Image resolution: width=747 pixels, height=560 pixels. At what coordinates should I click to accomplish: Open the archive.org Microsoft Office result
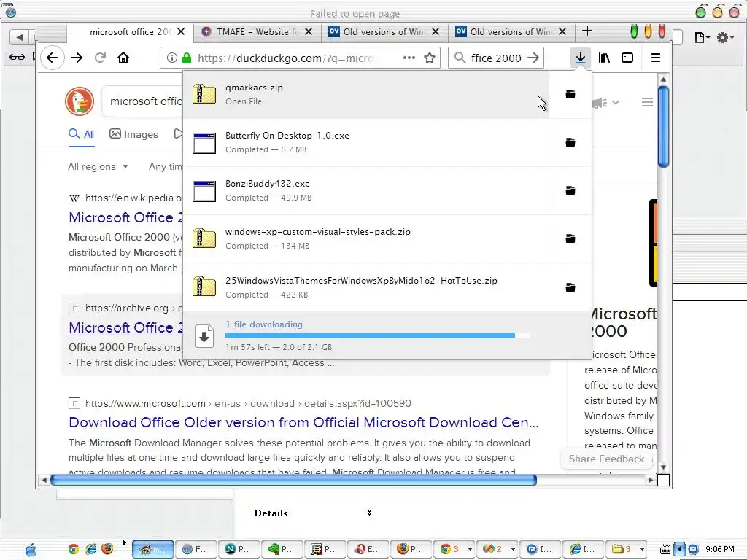pos(125,327)
